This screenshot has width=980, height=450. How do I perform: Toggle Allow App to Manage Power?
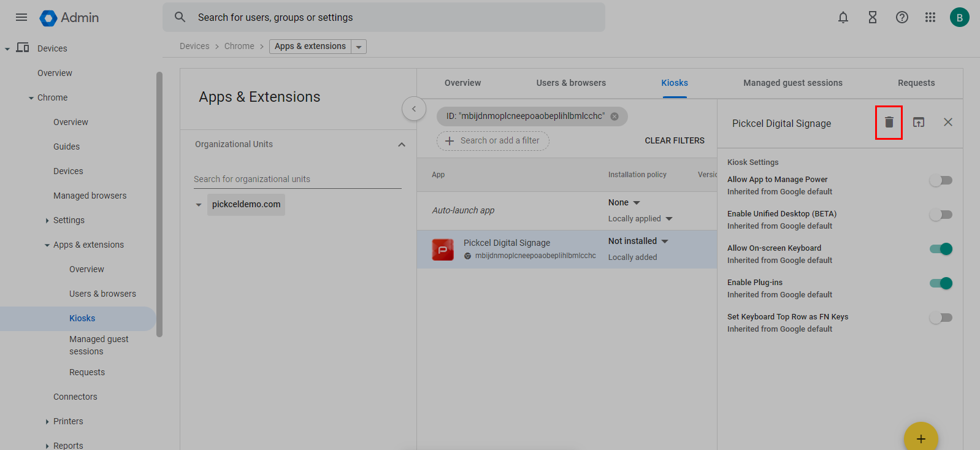point(941,180)
